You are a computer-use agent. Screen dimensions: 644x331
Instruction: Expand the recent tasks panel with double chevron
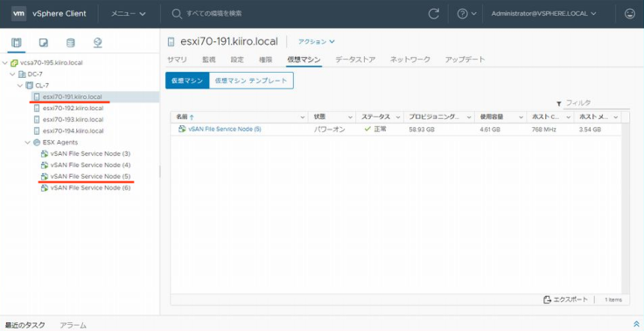[637, 324]
